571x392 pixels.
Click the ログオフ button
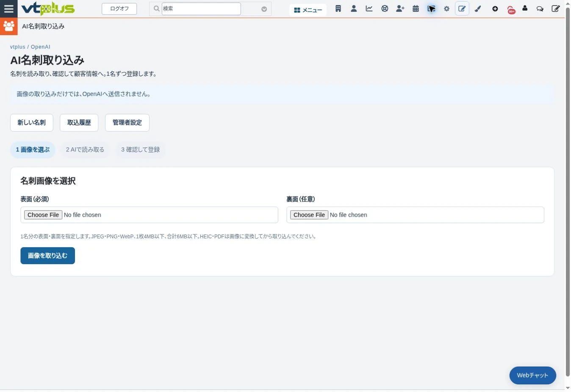[119, 8]
